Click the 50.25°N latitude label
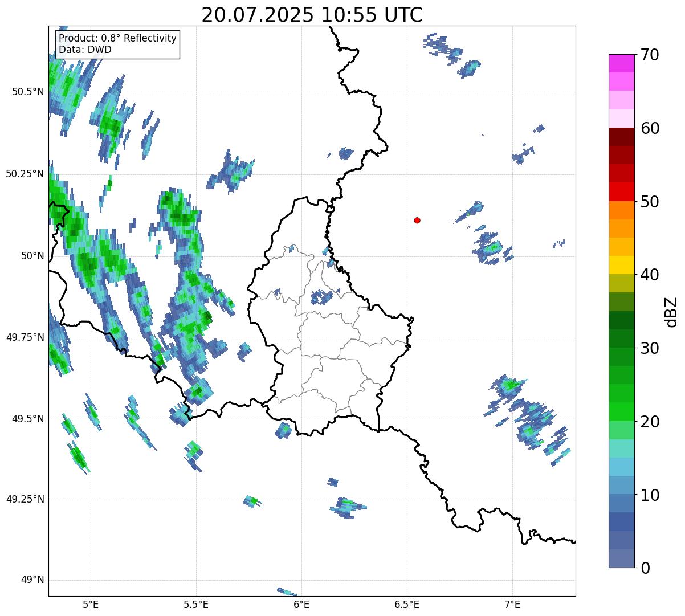The width and height of the screenshot is (685, 616). [x=25, y=174]
